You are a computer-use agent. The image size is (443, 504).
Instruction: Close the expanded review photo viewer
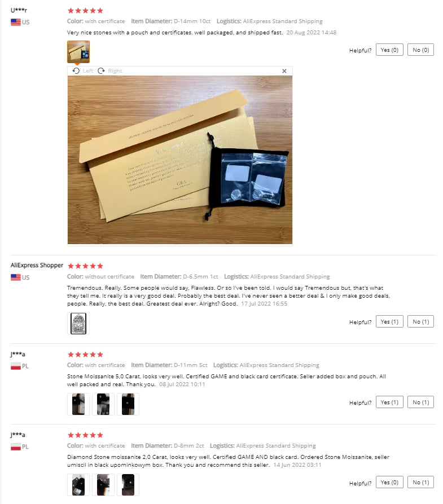tap(284, 71)
